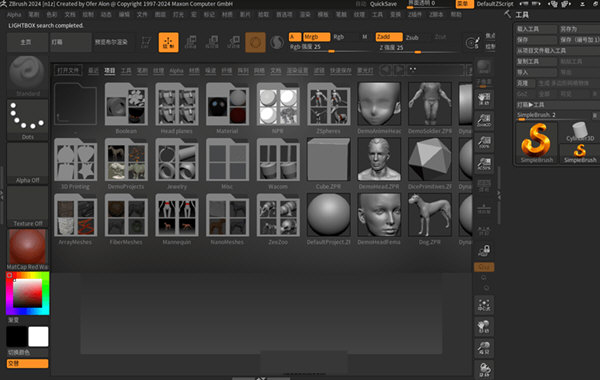
Task: Open the DemoProjects folder
Action: tap(126, 160)
